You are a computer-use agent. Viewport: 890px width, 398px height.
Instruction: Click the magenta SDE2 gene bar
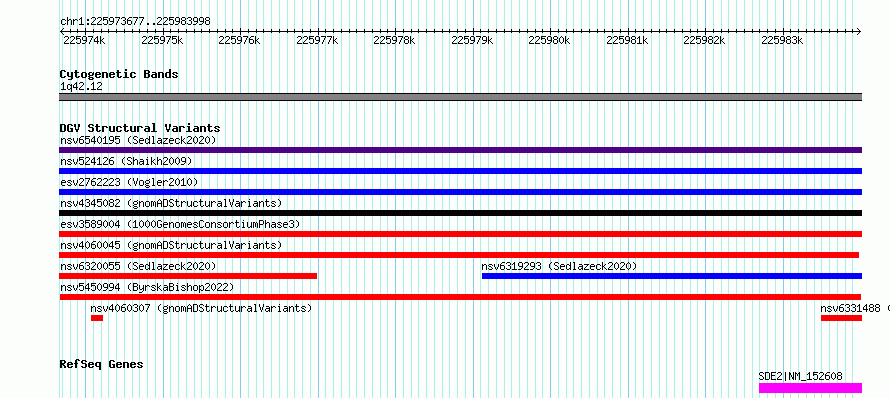(x=811, y=388)
